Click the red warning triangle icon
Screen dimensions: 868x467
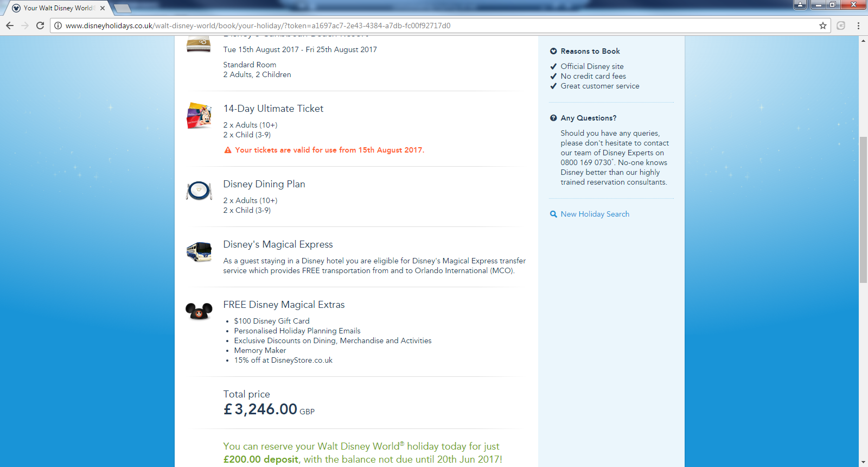[228, 150]
